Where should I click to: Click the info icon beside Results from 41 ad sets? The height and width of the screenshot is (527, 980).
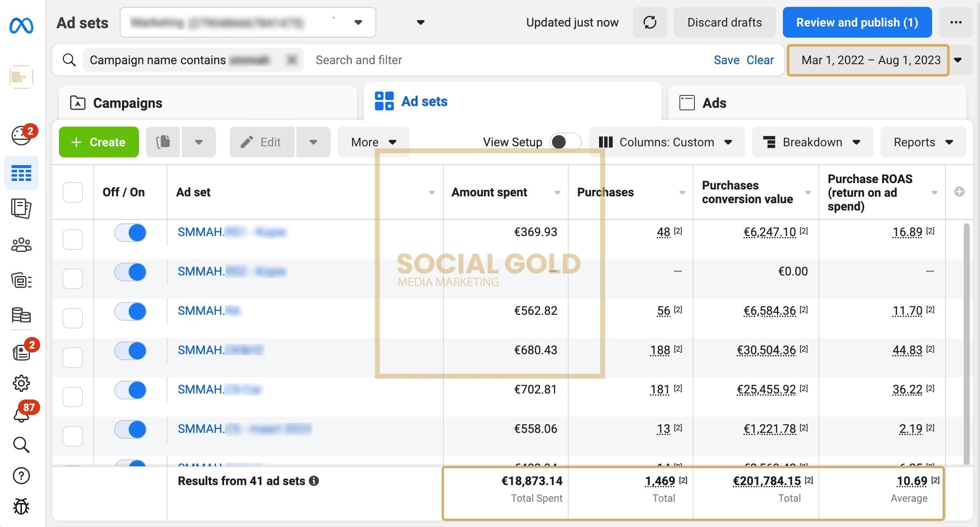(314, 481)
